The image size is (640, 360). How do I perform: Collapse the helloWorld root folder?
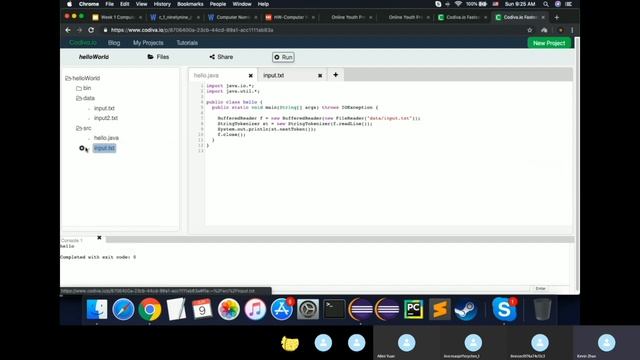pyautogui.click(x=82, y=78)
